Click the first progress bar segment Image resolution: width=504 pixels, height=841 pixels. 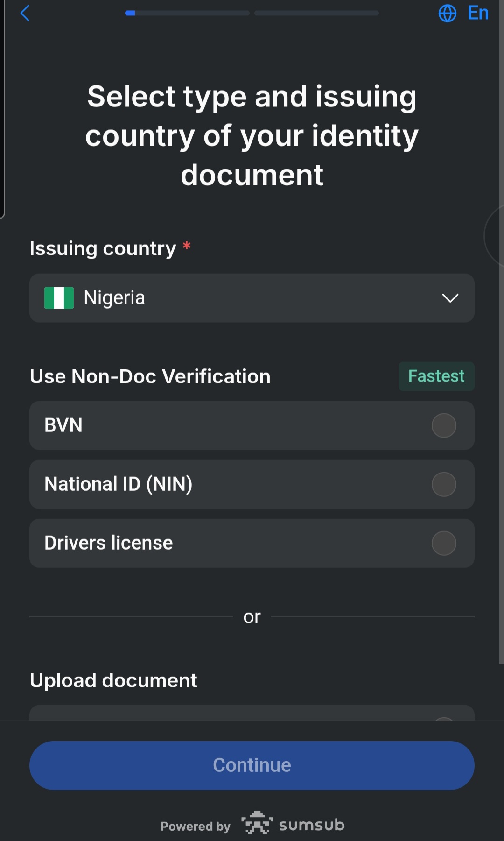[187, 13]
